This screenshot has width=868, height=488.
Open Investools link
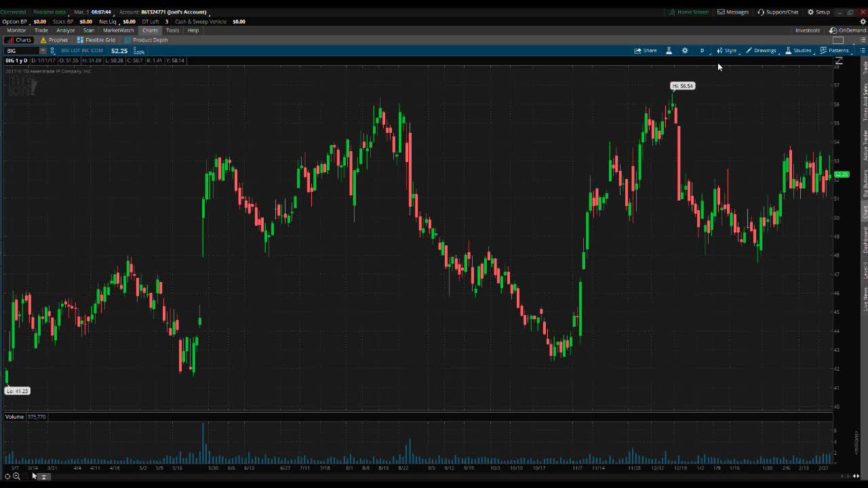click(x=808, y=30)
